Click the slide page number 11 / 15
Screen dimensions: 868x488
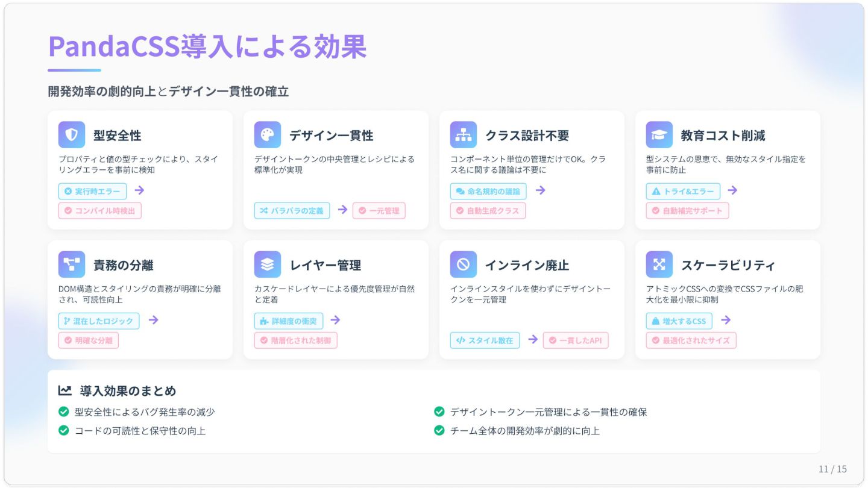pyautogui.click(x=832, y=469)
